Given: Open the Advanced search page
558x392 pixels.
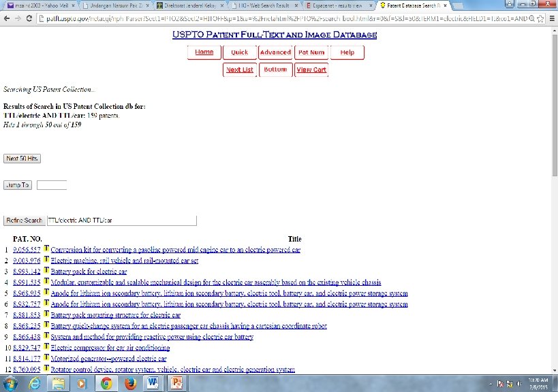Looking at the screenshot, I should [275, 52].
